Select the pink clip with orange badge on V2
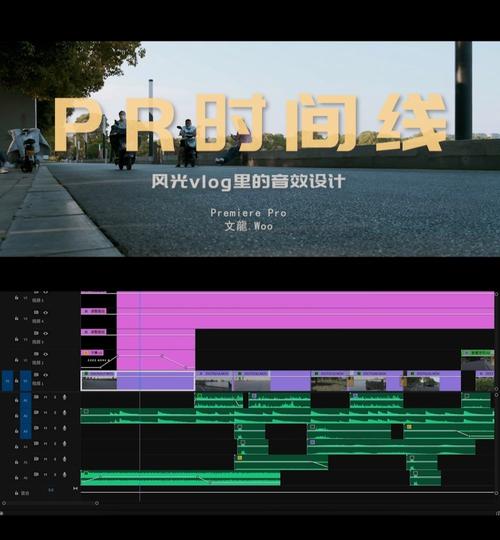The width and height of the screenshot is (500, 540). 92,353
